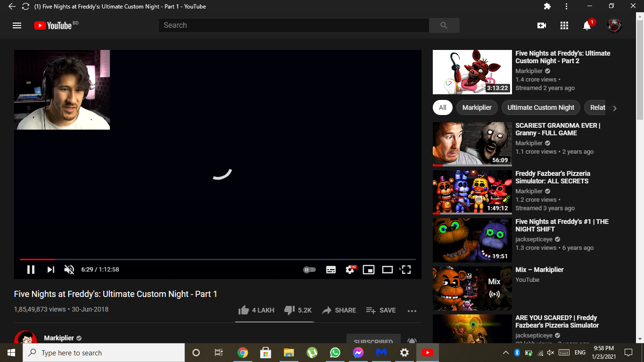
Task: Open Chrome from the taskbar
Action: coord(243,353)
